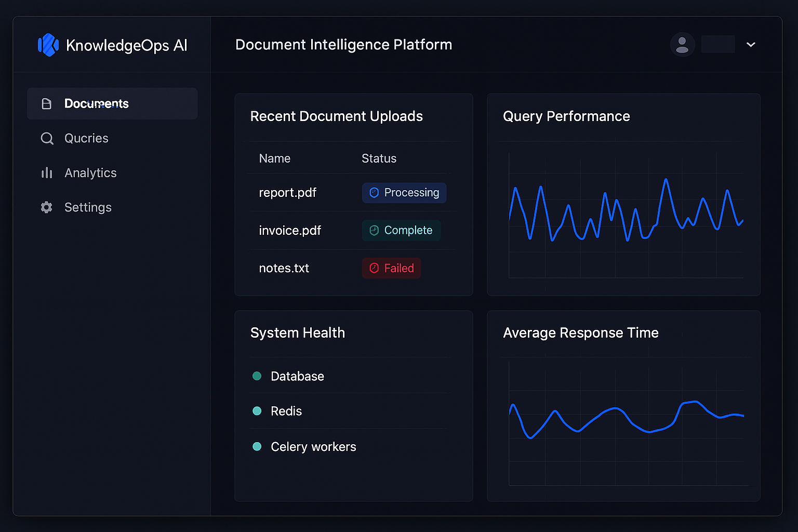Click the Database label in System Health

(x=297, y=376)
